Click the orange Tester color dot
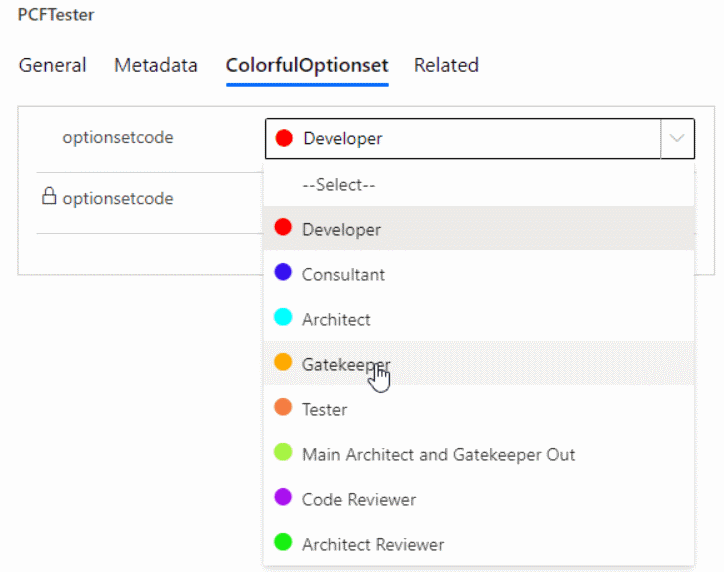This screenshot has height=572, width=724. click(283, 407)
